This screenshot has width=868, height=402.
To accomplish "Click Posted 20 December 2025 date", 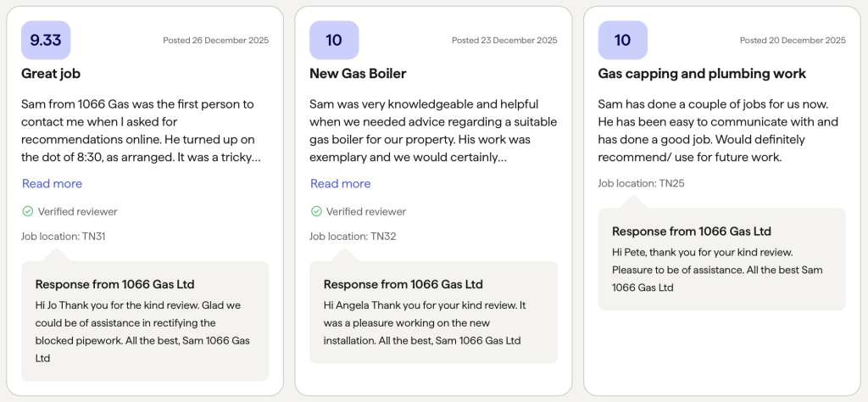I will 793,41.
